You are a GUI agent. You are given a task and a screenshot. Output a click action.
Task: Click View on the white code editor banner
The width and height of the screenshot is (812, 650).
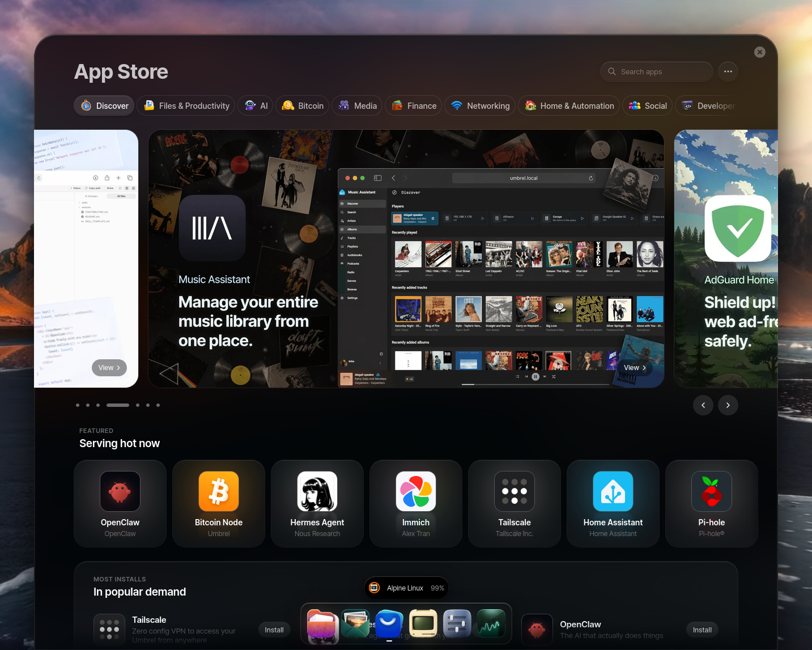pos(109,368)
